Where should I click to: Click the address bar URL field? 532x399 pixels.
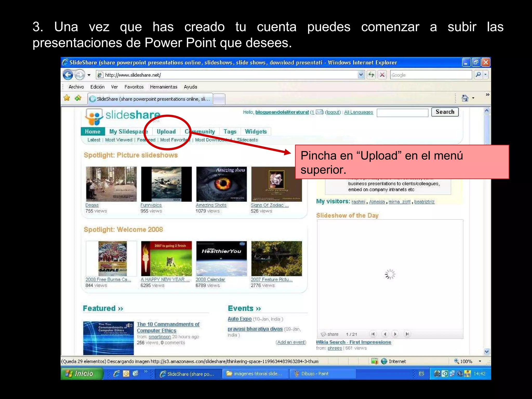(227, 75)
